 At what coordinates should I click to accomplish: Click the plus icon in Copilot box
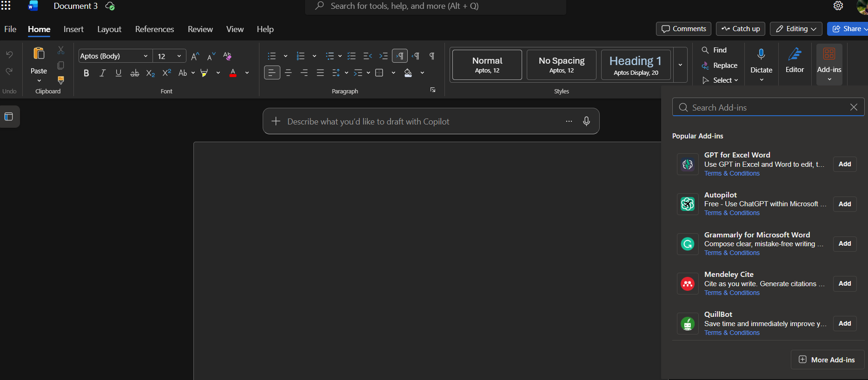(x=276, y=121)
